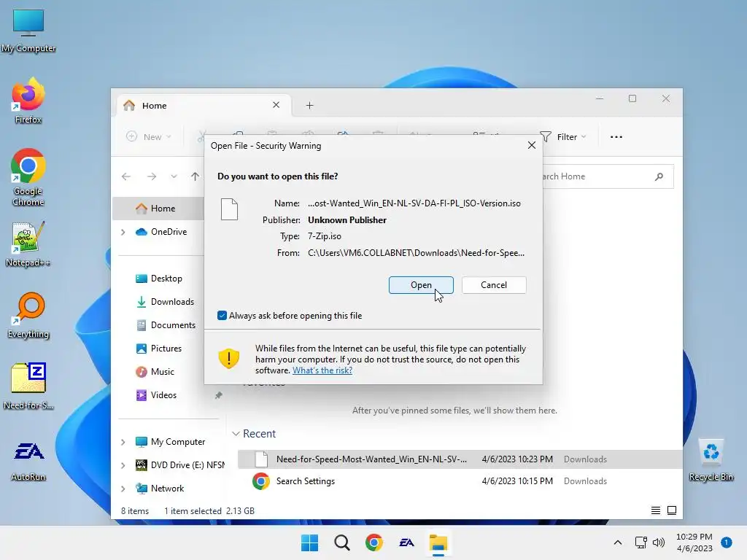Open Notepad++ desktop shortcut
Viewport: 747px width, 560px height.
(28, 244)
